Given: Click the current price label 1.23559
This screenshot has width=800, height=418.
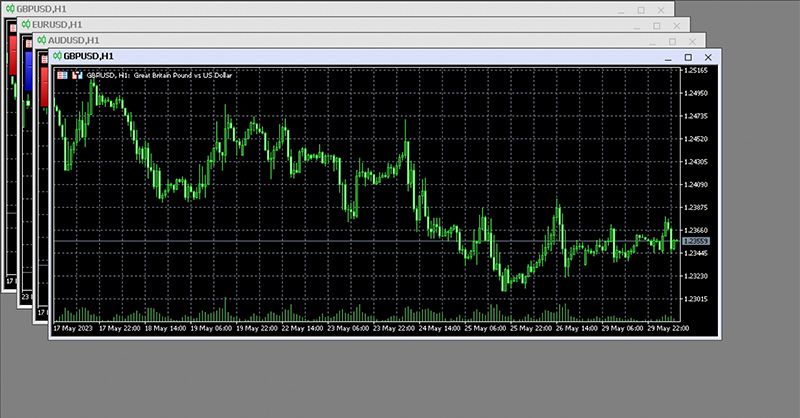Looking at the screenshot, I should [695, 241].
